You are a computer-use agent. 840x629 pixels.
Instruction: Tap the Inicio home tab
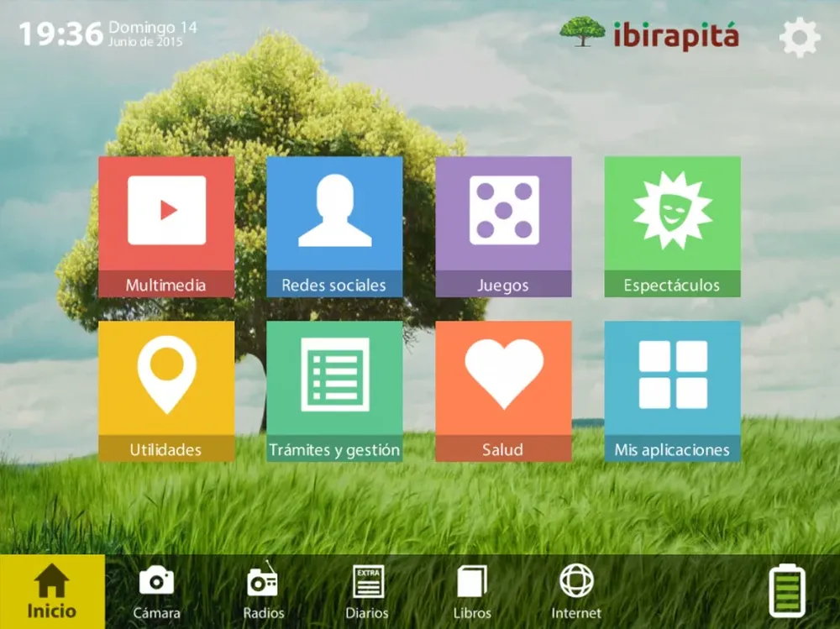point(52,592)
